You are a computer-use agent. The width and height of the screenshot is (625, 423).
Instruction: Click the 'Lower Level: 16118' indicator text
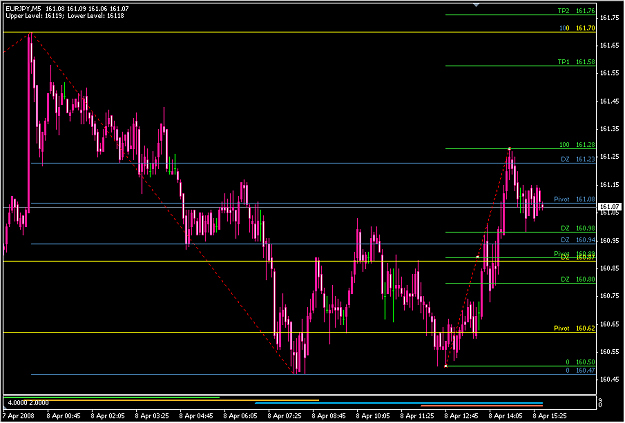click(96, 16)
